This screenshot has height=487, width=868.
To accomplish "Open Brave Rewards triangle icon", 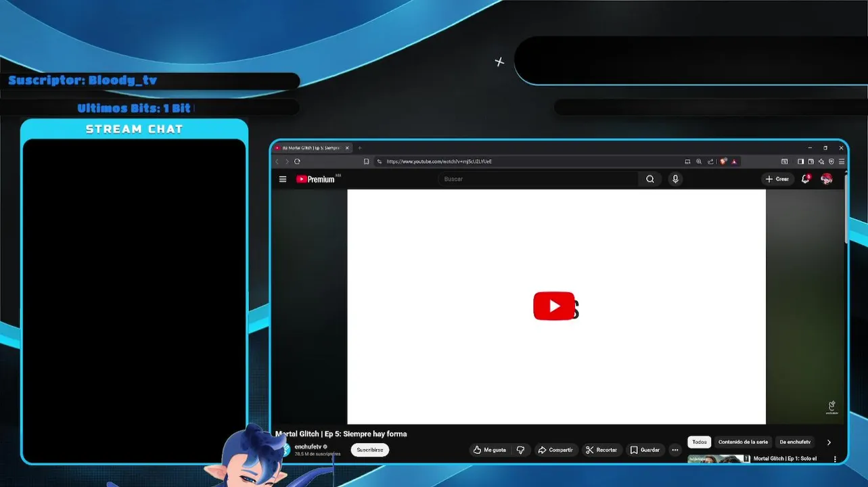I will pos(734,162).
